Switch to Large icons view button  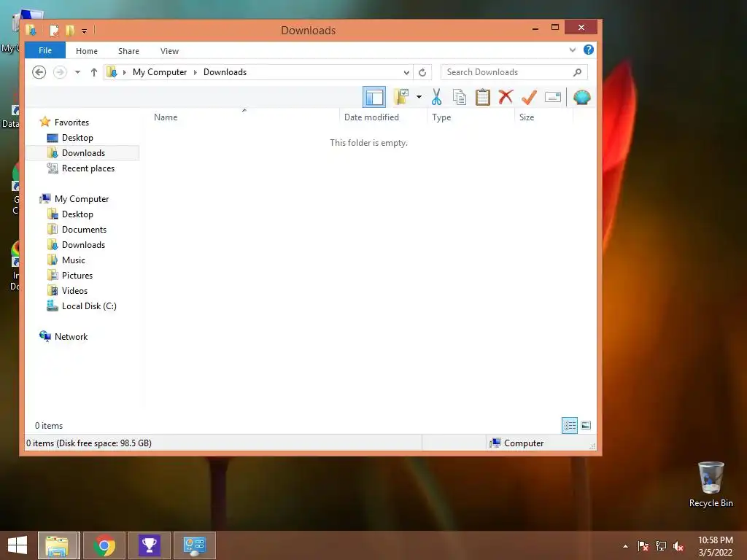[586, 425]
